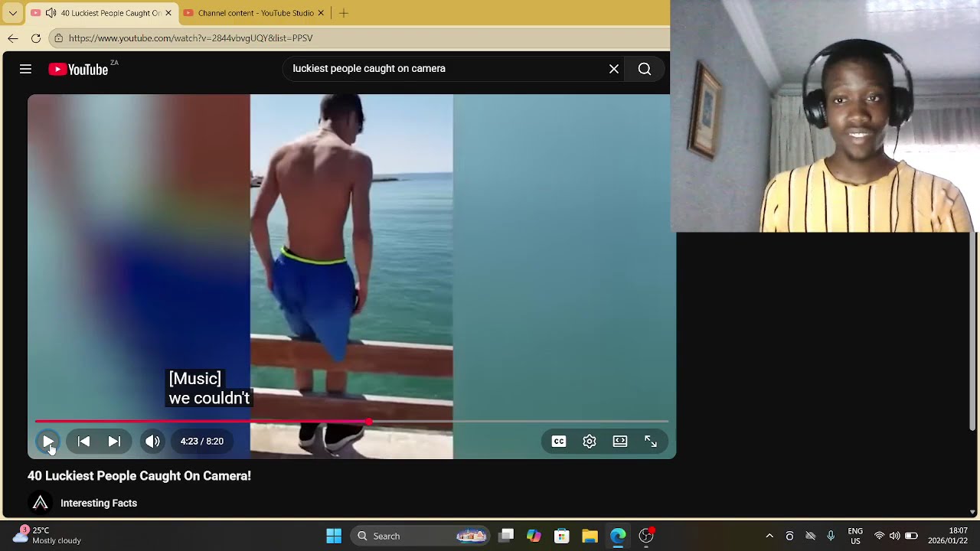Switch the player to theater mode

click(620, 442)
